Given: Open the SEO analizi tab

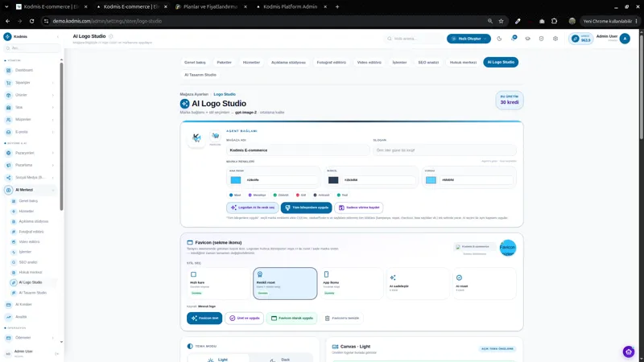Looking at the screenshot, I should pos(428,63).
